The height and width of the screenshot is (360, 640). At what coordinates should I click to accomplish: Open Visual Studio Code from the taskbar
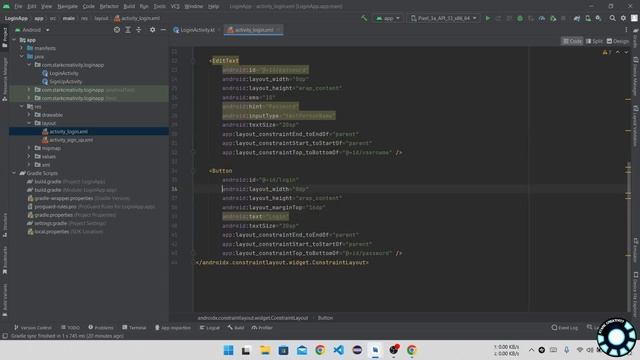(x=338, y=350)
